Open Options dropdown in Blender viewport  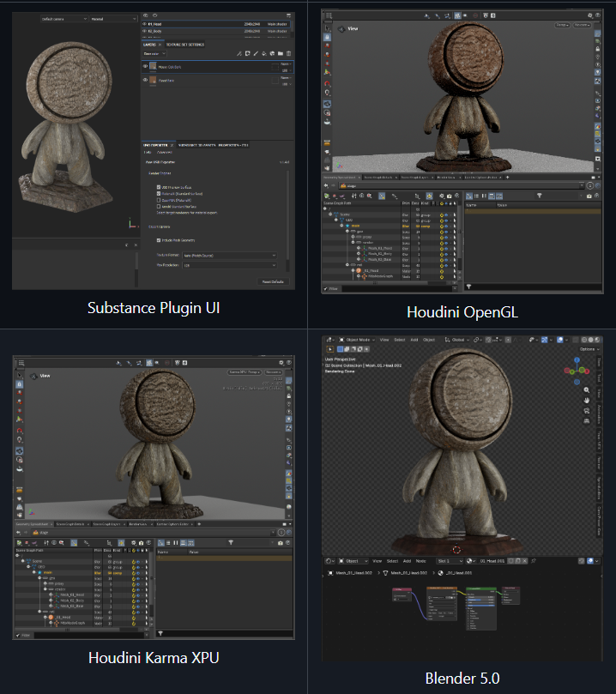(589, 349)
